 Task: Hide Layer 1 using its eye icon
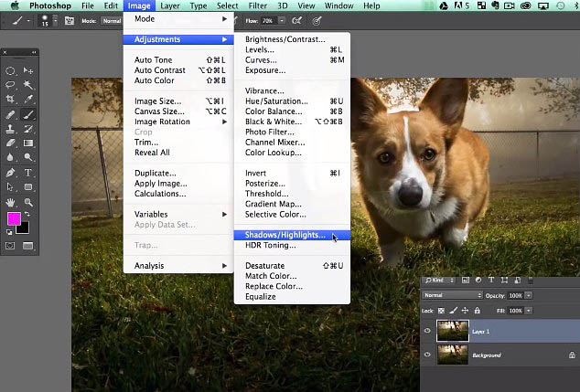pos(427,331)
